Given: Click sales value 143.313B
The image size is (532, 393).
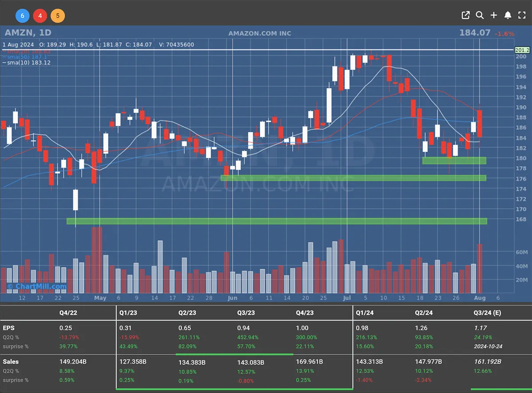Looking at the screenshot, I should pyautogui.click(x=370, y=362).
